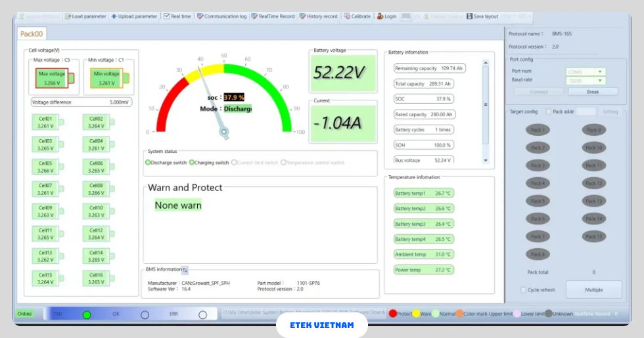
Task: Open the RealTime Record viewer
Action: pos(255,16)
